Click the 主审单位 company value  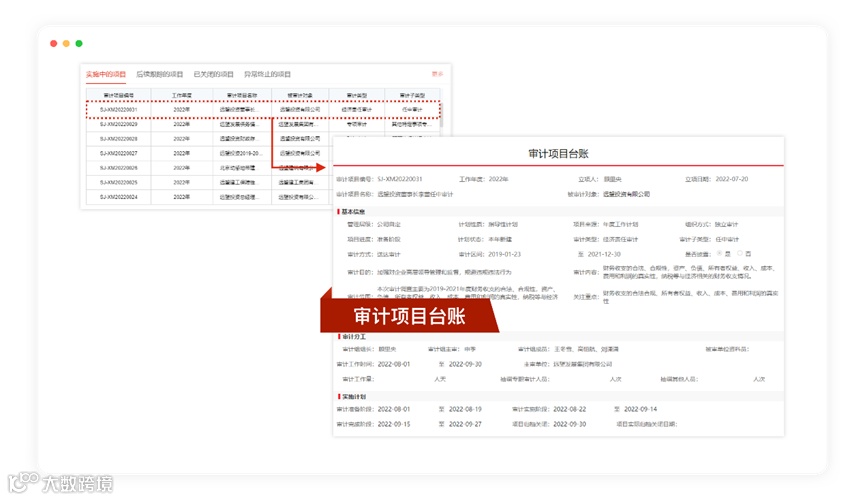coord(583,364)
